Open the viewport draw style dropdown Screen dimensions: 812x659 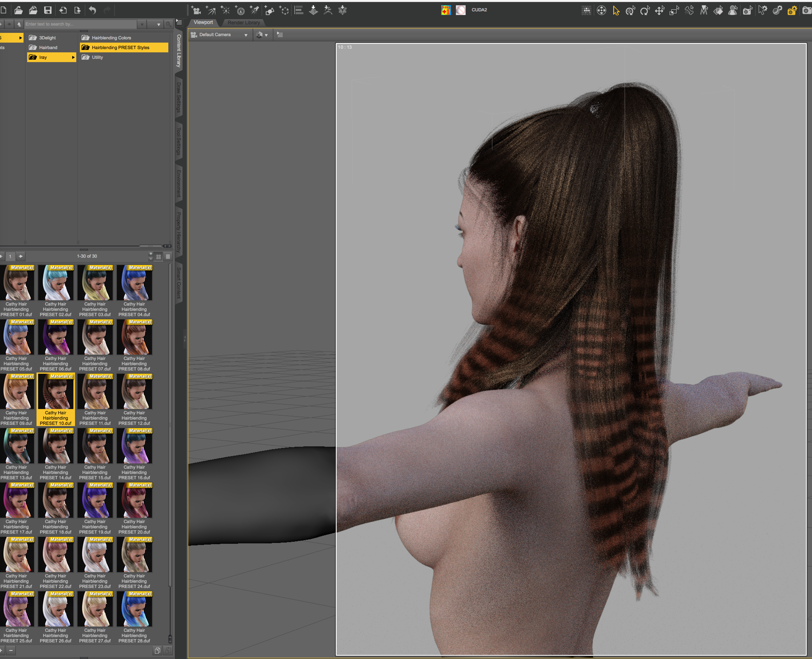[262, 35]
